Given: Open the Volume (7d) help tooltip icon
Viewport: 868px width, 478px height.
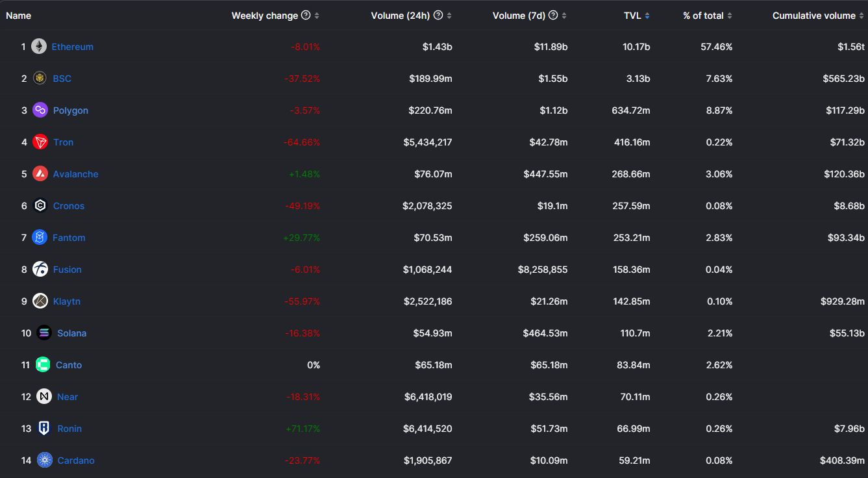Looking at the screenshot, I should (x=553, y=16).
